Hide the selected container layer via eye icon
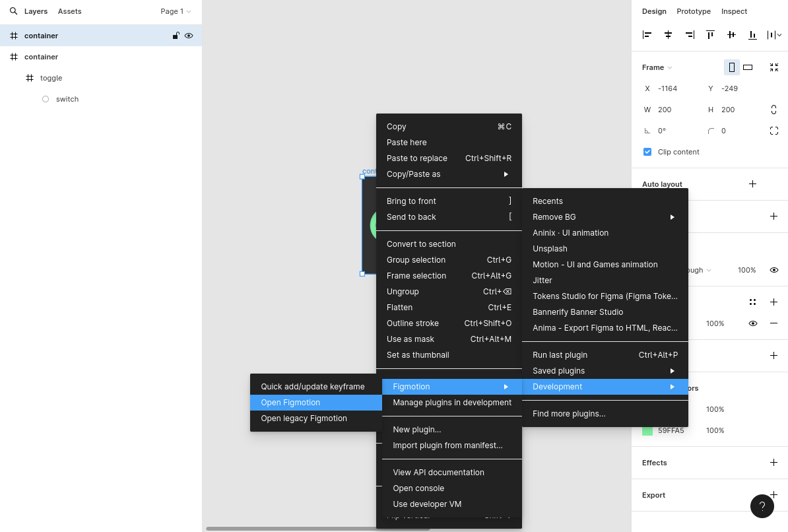Image resolution: width=788 pixels, height=532 pixels. click(x=189, y=36)
